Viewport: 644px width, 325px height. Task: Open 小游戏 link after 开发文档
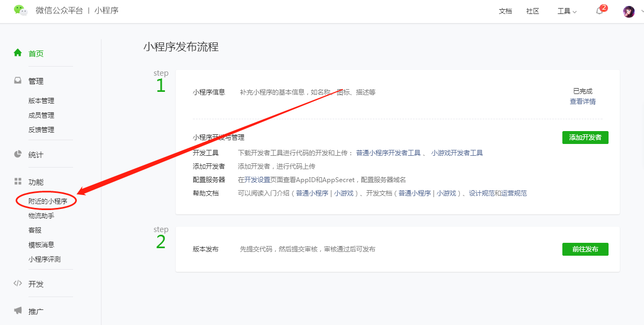click(x=446, y=193)
